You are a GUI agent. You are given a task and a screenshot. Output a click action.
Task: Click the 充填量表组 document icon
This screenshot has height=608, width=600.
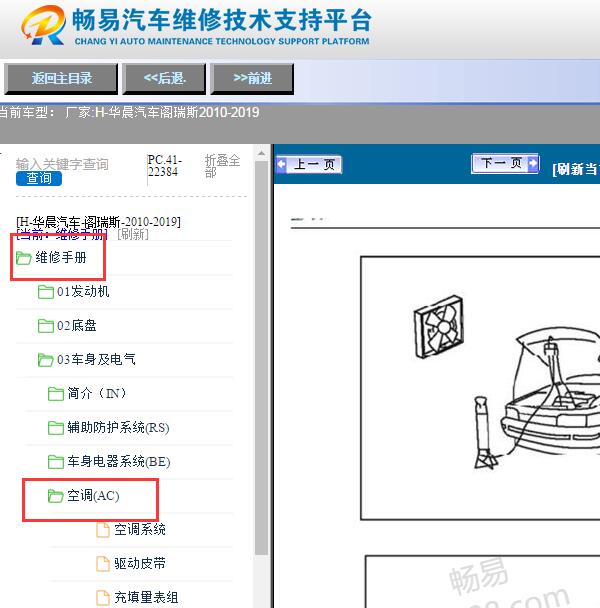(x=103, y=598)
